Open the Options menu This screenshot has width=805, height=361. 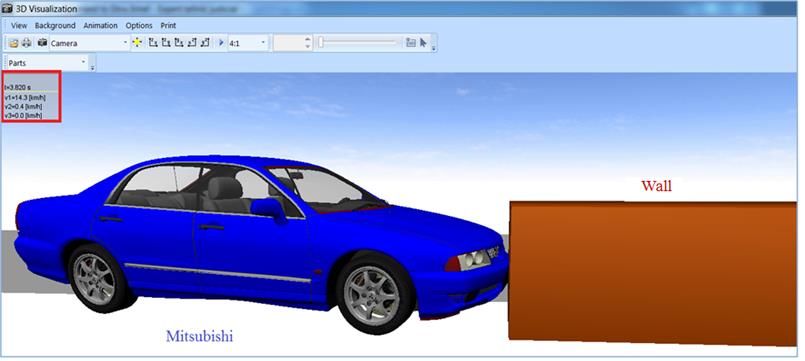pyautogui.click(x=139, y=25)
